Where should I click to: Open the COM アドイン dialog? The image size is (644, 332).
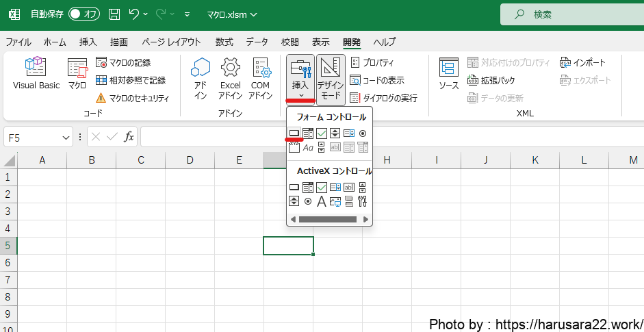coord(260,77)
